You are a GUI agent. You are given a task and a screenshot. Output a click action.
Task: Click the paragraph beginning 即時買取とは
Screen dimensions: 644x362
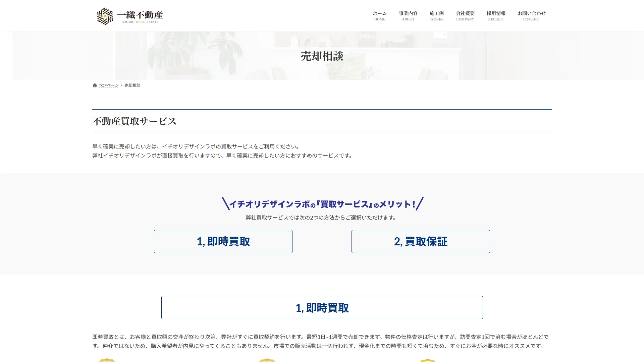pyautogui.click(x=321, y=341)
